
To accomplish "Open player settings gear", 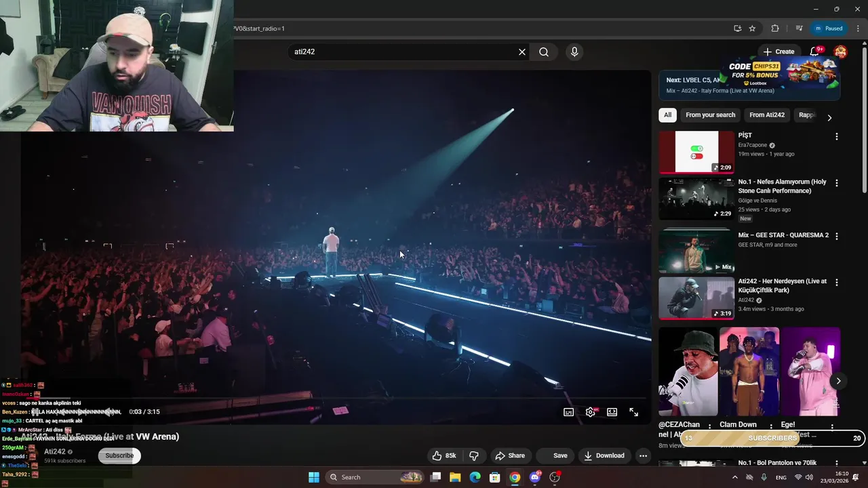I will click(x=591, y=412).
